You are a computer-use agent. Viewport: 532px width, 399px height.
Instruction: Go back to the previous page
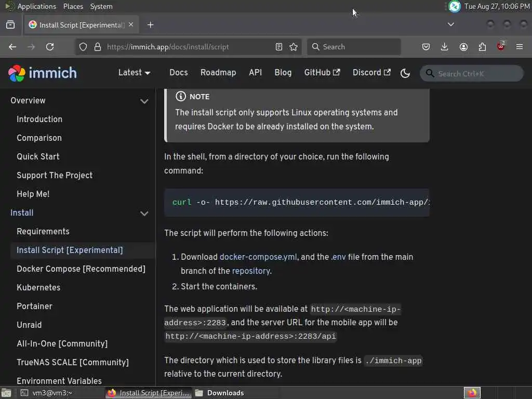click(x=12, y=47)
